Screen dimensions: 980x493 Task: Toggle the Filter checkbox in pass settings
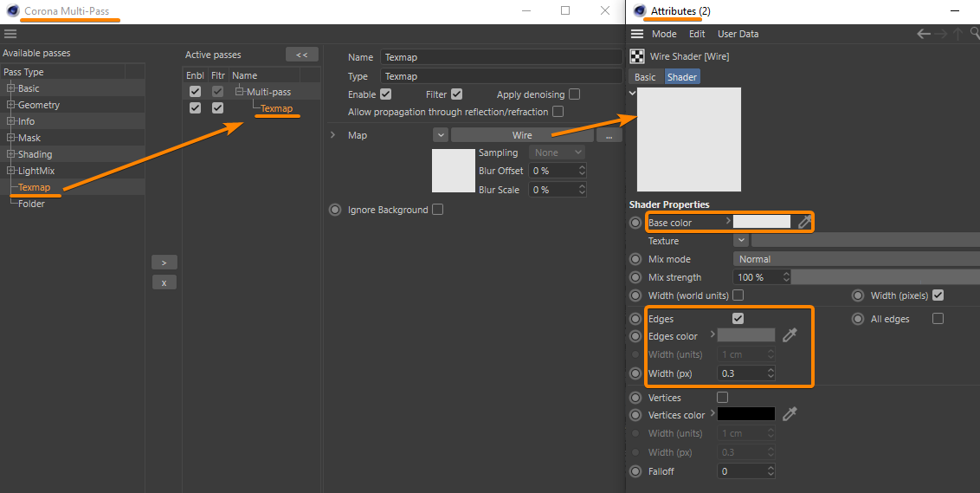[x=457, y=94]
